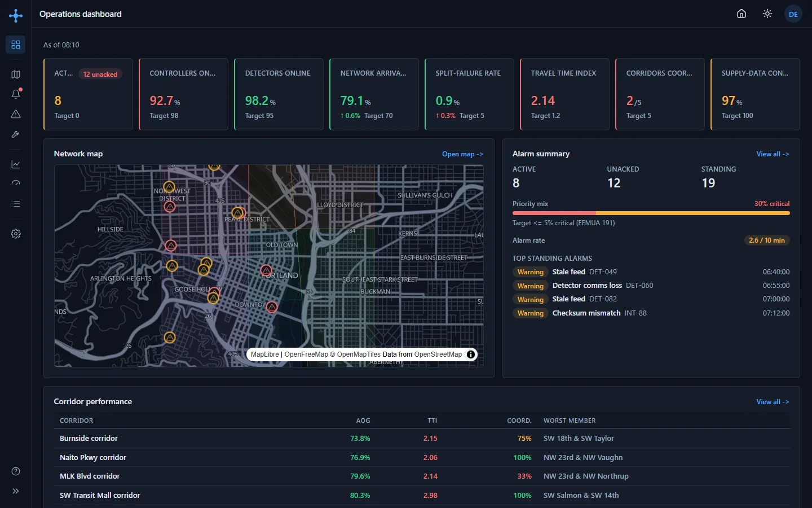Viewport: 812px width, 508px height.
Task: Click the Priority mix progress bar
Action: pyautogui.click(x=651, y=213)
